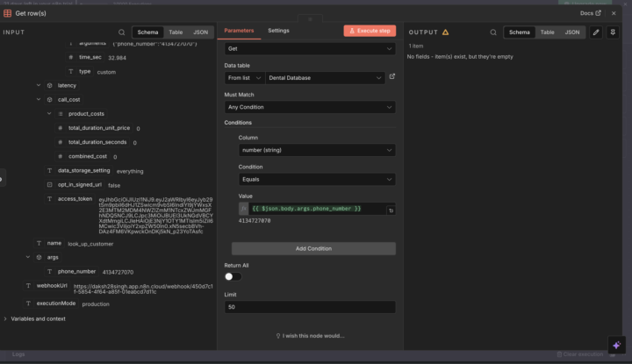Select the time_sec field
This screenshot has width=632, height=364.
pos(90,57)
